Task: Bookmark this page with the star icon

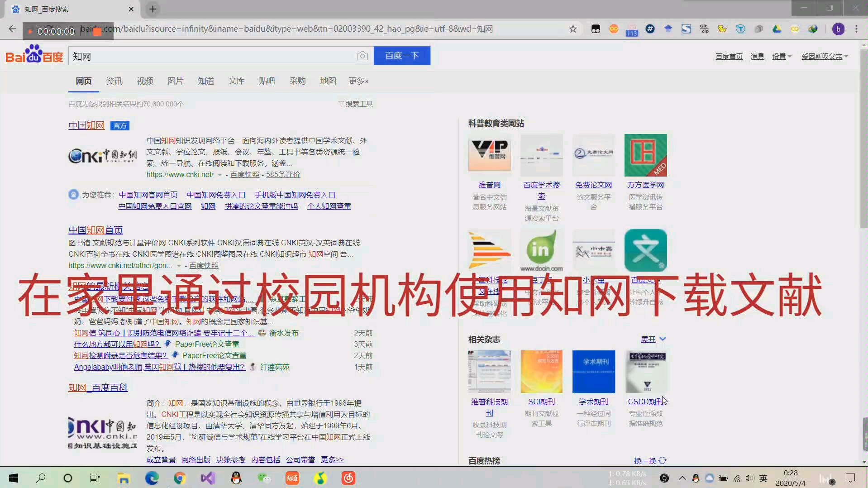Action: (573, 29)
